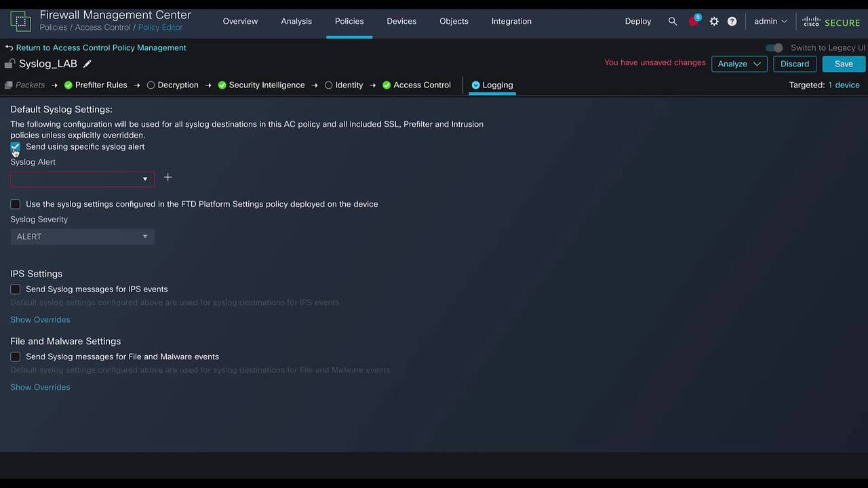Enable FTD Platform Settings syslog checkbox
The height and width of the screenshot is (488, 868).
point(15,204)
